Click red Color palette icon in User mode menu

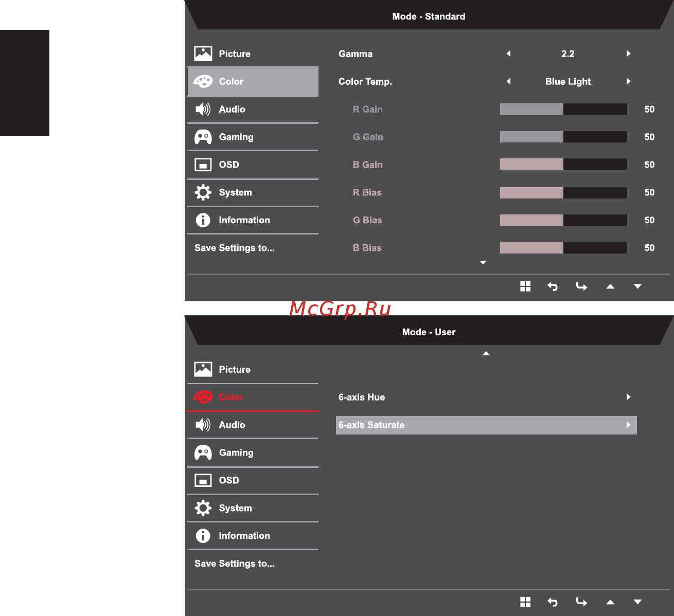pos(203,397)
